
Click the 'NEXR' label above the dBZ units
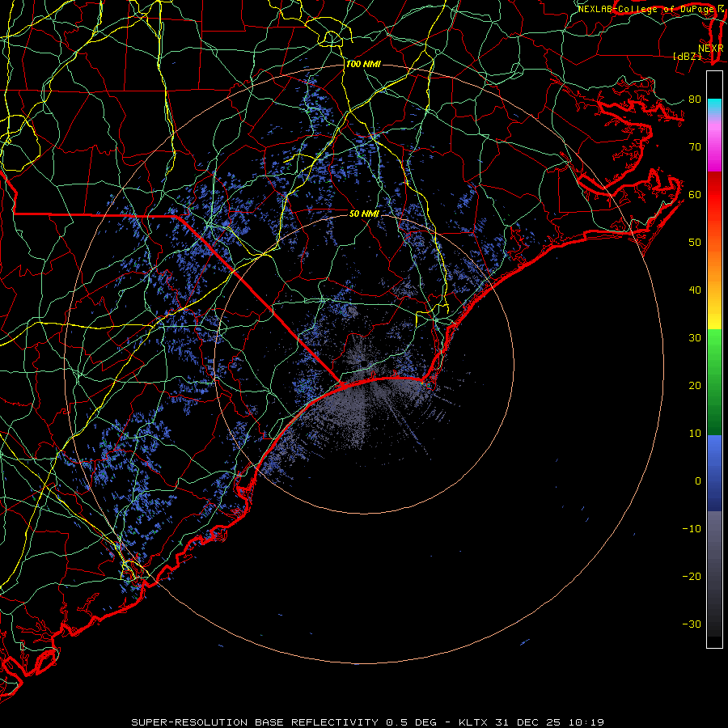[x=710, y=49]
